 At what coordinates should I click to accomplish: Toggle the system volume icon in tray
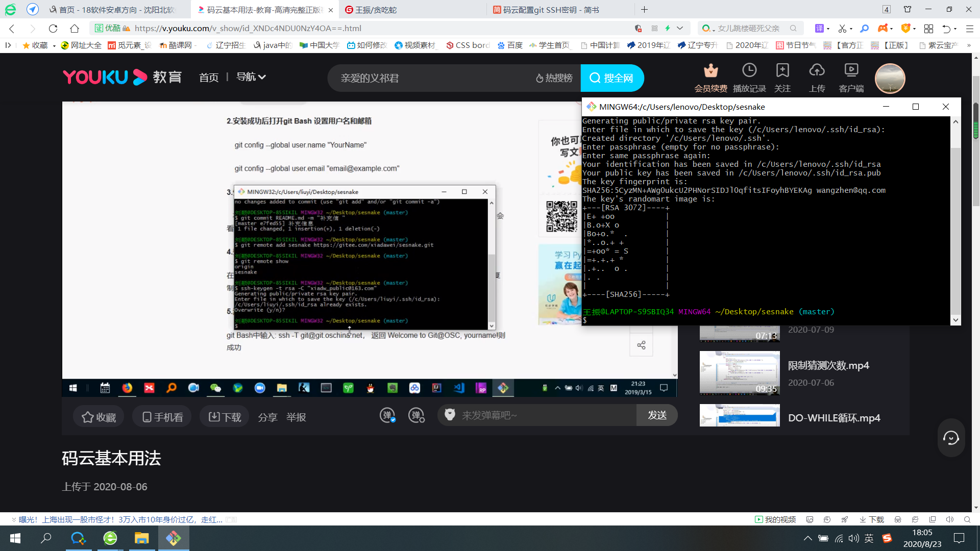853,538
